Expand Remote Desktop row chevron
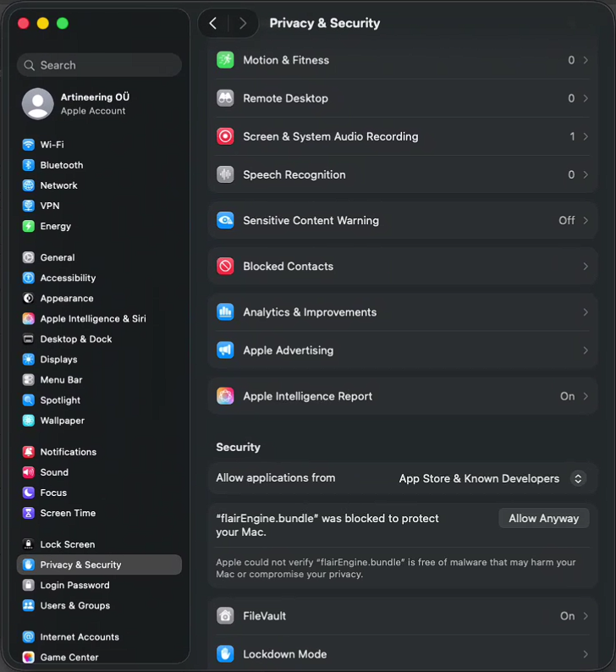This screenshot has height=672, width=616. point(586,98)
